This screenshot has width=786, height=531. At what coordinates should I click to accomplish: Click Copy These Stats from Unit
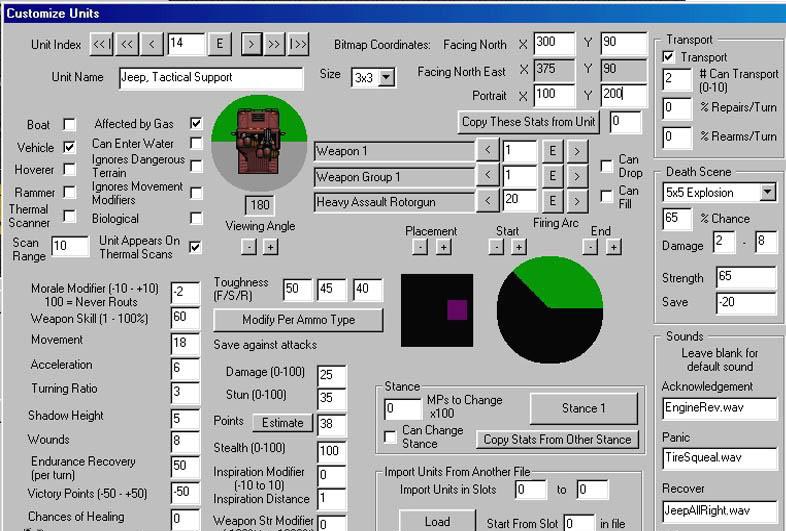pyautogui.click(x=529, y=122)
